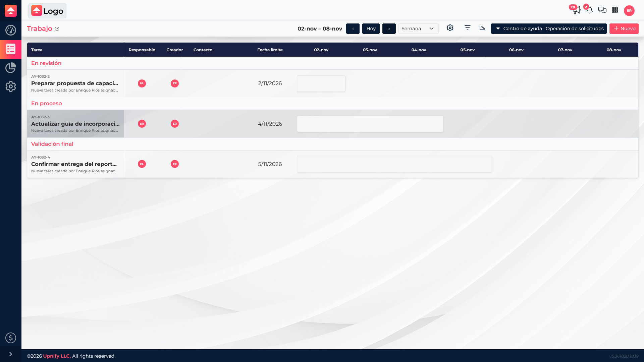Image resolution: width=644 pixels, height=362 pixels.
Task: Open task Actualizar guía de incorporaci...
Action: pos(75,124)
